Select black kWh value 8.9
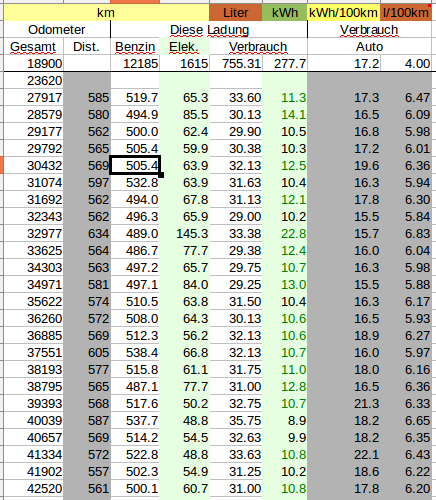436x500 pixels. coord(285,421)
